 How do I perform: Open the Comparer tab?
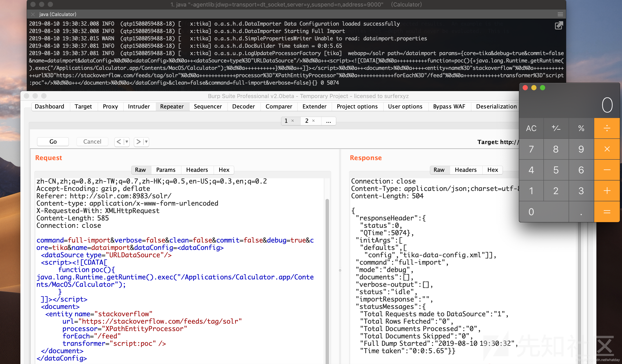(279, 107)
